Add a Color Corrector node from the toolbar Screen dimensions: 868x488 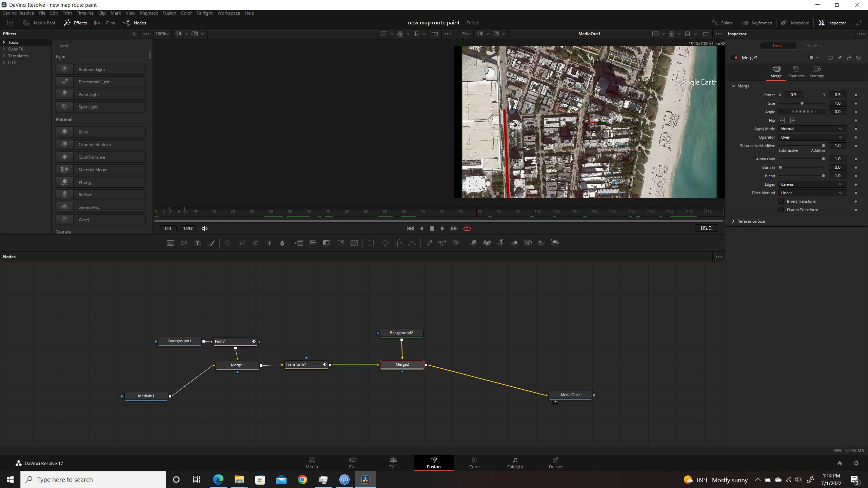point(228,243)
